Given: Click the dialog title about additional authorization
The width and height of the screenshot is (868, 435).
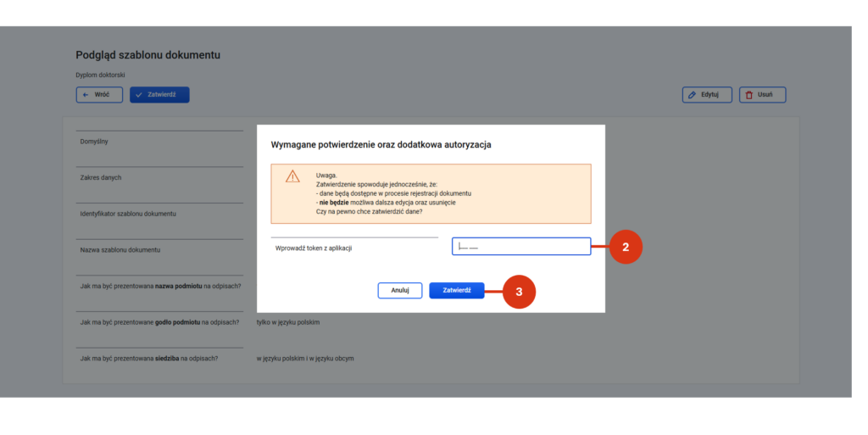Looking at the screenshot, I should coord(381,144).
